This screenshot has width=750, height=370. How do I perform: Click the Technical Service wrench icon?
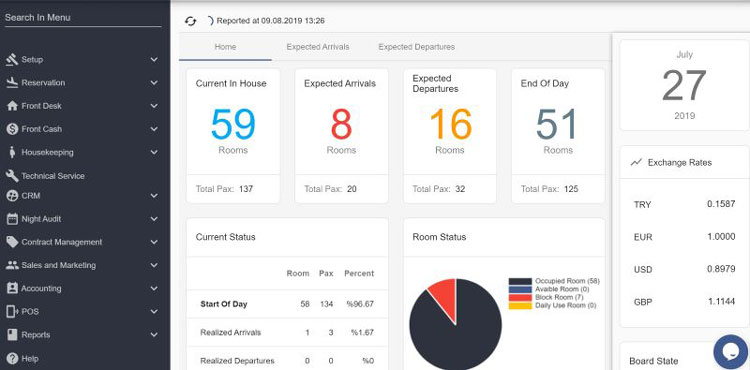coord(12,176)
